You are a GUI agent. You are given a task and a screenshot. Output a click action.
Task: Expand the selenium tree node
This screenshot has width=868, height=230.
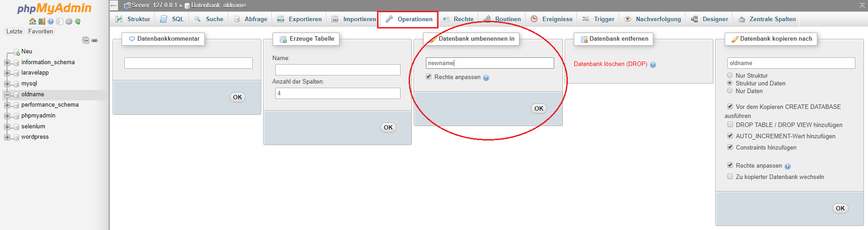click(x=7, y=127)
